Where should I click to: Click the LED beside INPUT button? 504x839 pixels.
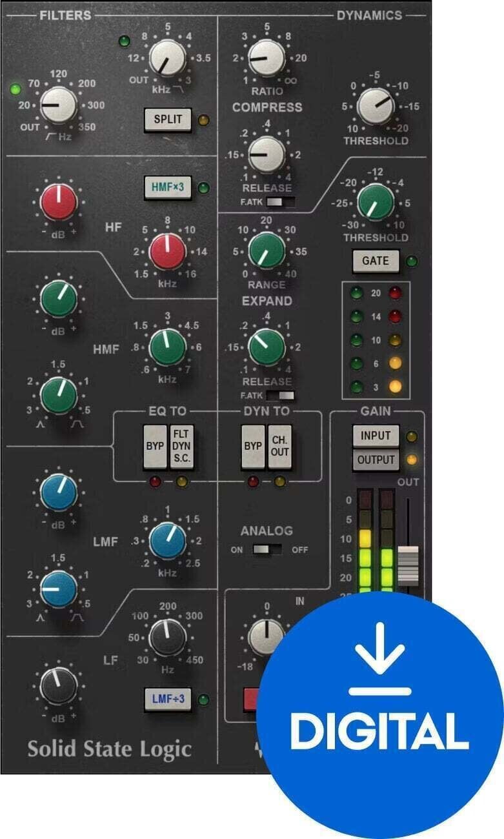pyautogui.click(x=413, y=436)
